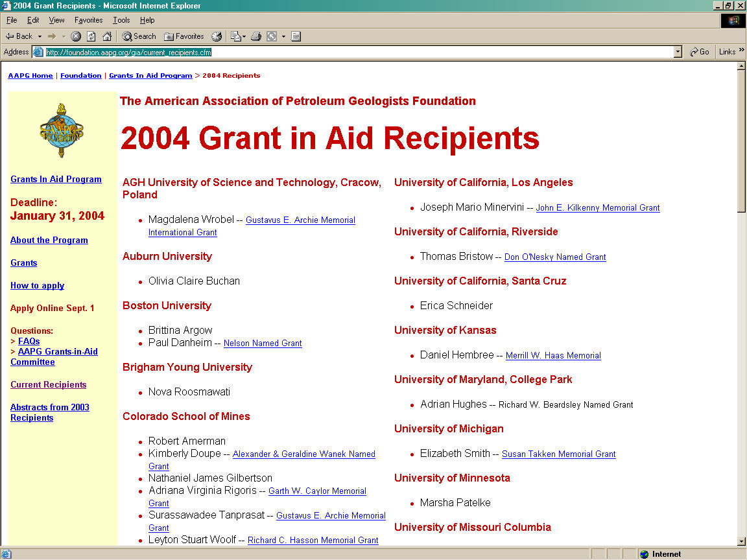This screenshot has height=560, width=747.
Task: Open the How to apply link
Action: pyautogui.click(x=37, y=286)
